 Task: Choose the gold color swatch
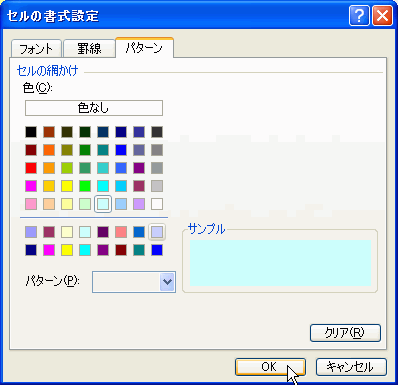[49, 186]
